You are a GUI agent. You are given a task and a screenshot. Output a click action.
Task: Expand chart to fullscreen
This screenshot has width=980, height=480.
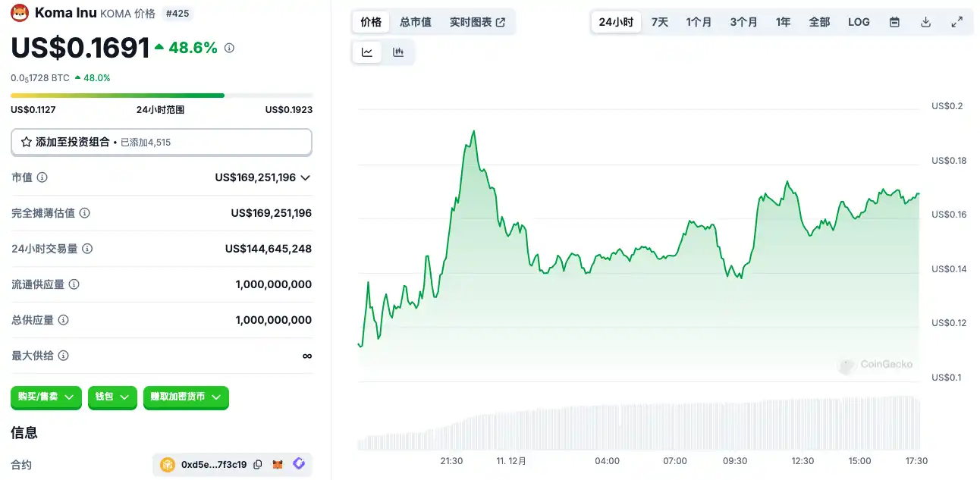(x=956, y=22)
